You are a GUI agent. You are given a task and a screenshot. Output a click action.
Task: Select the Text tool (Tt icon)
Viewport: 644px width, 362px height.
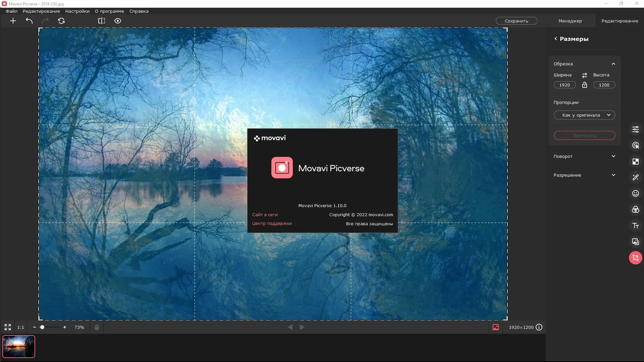(x=636, y=226)
